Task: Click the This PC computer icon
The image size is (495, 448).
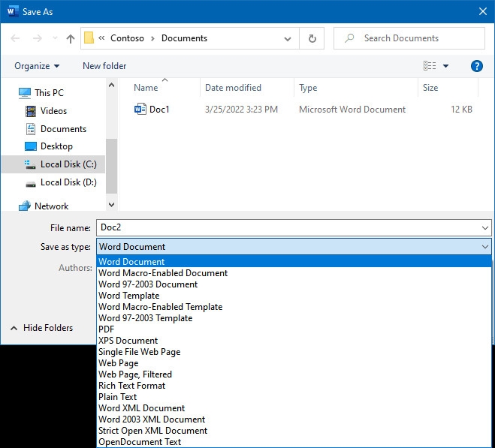Action: coord(25,93)
